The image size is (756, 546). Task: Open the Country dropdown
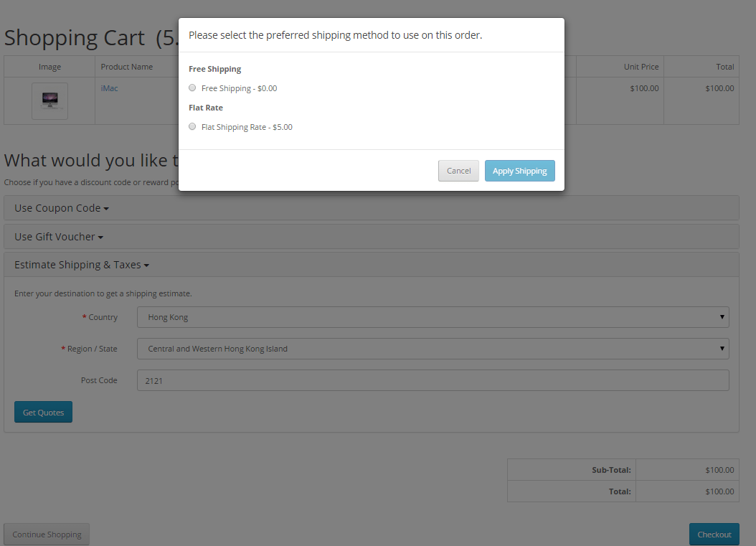(x=433, y=316)
